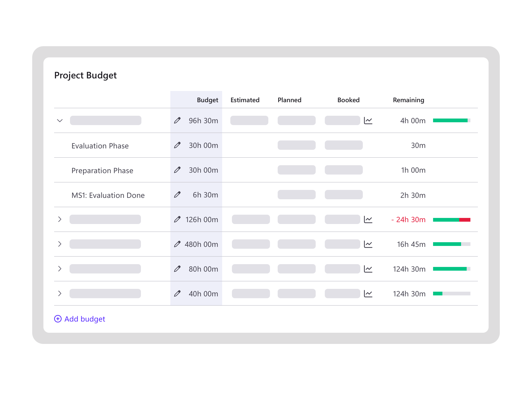Edit the 126h 00m budget pencil icon
532x399 pixels.
(x=177, y=219)
